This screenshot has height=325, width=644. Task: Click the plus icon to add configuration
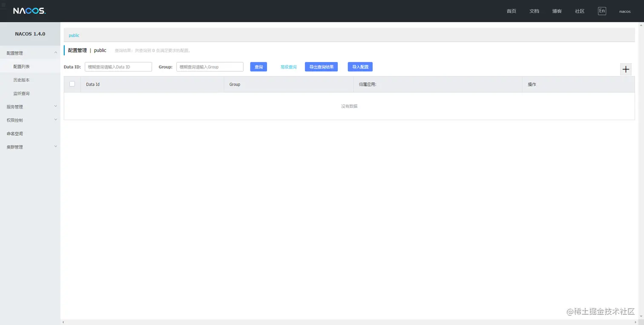point(626,69)
